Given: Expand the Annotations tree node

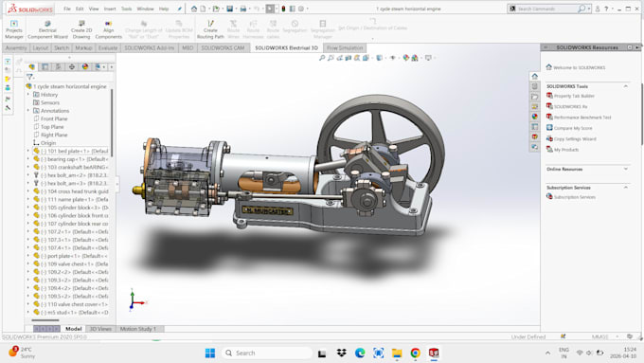Looking at the screenshot, I should tap(28, 111).
